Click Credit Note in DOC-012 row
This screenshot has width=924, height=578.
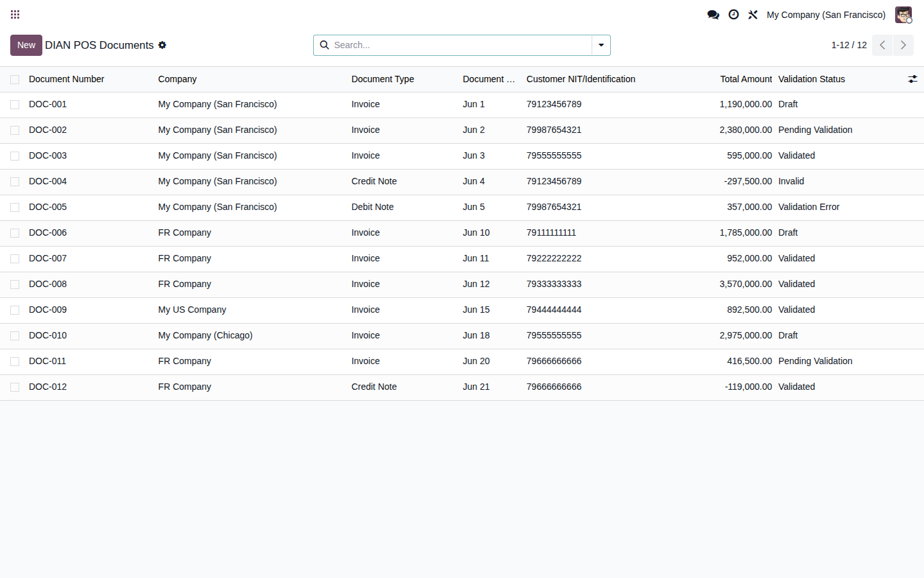tap(374, 387)
